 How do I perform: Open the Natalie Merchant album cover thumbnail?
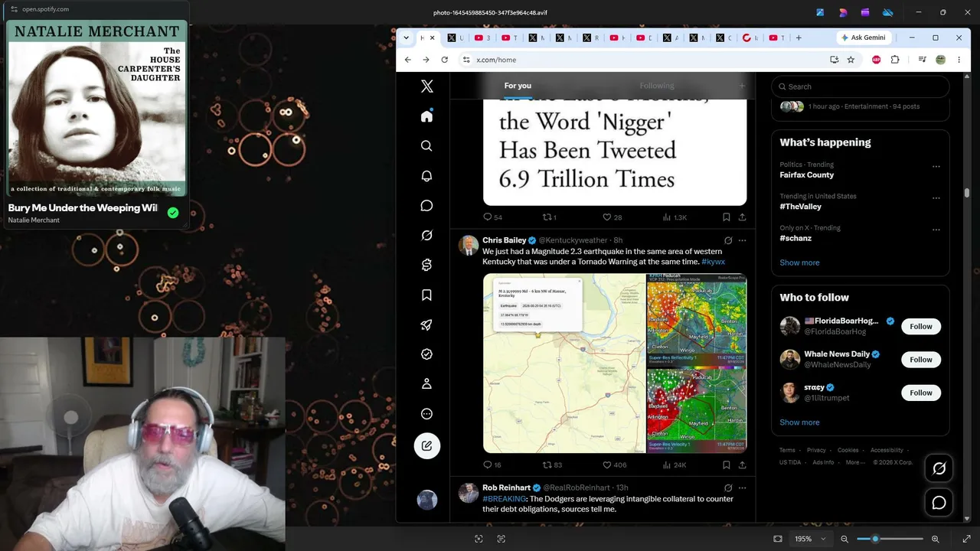pyautogui.click(x=96, y=108)
